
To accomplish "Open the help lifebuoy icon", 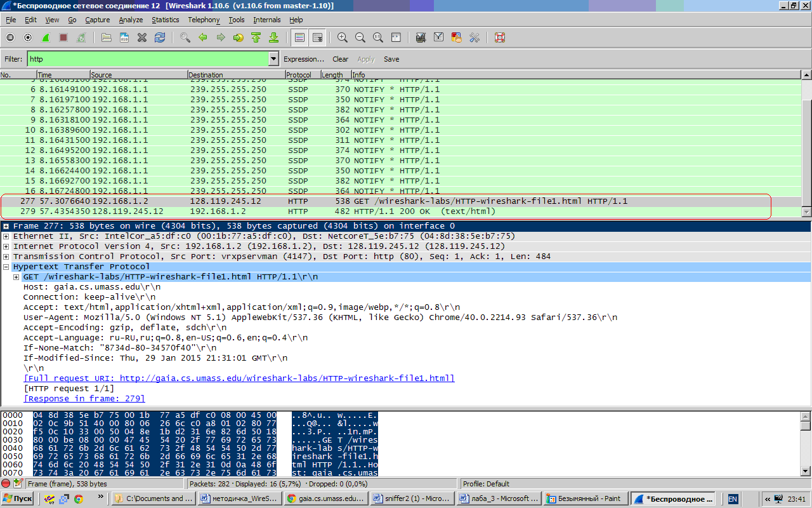I will coord(500,37).
